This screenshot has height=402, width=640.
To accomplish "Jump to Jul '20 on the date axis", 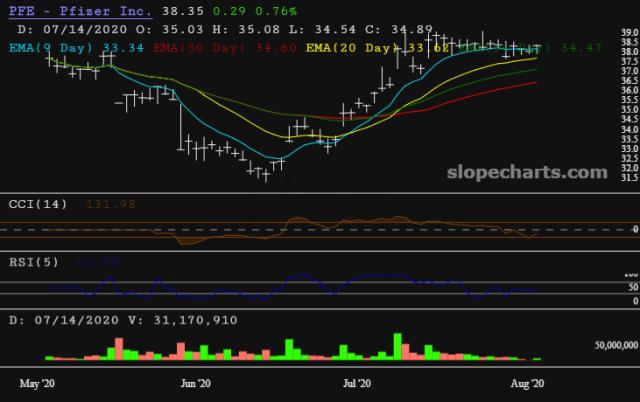I will 357,383.
